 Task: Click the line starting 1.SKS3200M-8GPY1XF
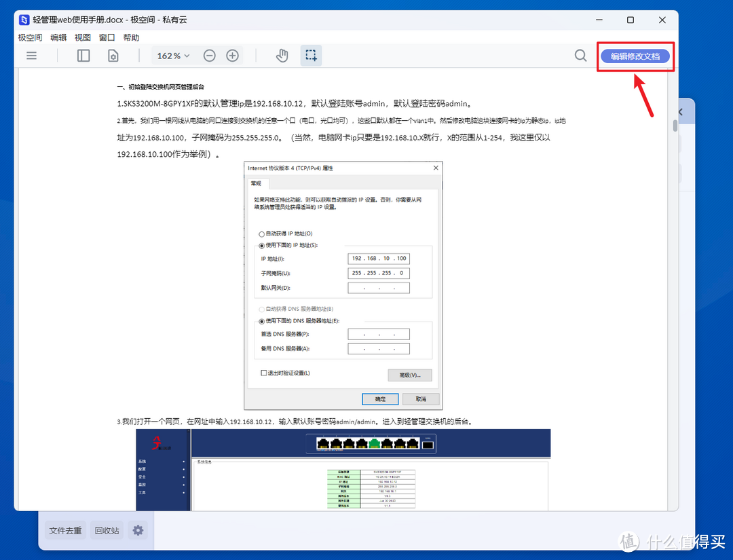(x=295, y=103)
